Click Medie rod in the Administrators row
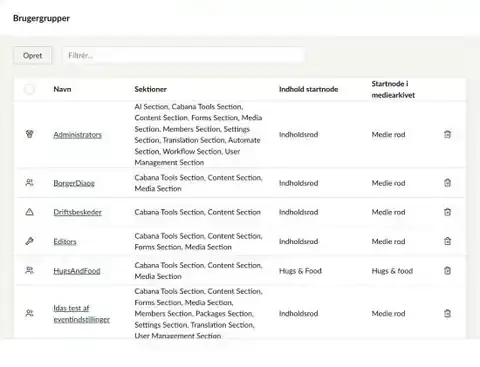480x367 pixels. click(388, 135)
